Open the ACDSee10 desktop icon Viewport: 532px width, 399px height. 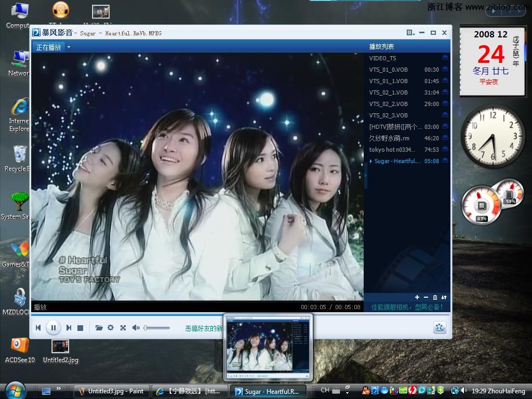(20, 351)
